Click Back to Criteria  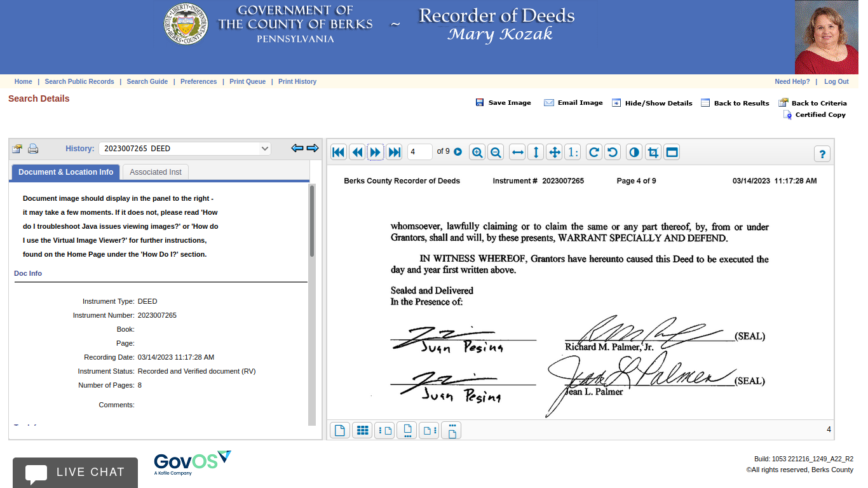tap(813, 103)
